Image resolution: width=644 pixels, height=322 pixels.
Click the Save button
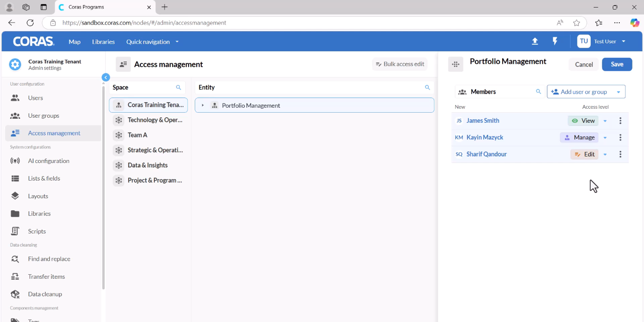click(617, 64)
